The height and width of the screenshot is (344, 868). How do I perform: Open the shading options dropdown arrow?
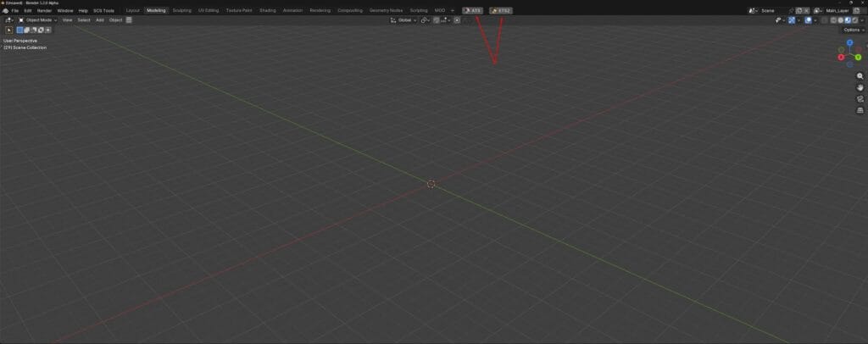point(862,19)
